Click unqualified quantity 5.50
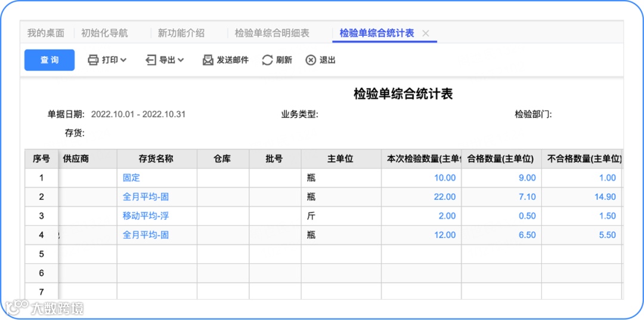 pyautogui.click(x=607, y=235)
